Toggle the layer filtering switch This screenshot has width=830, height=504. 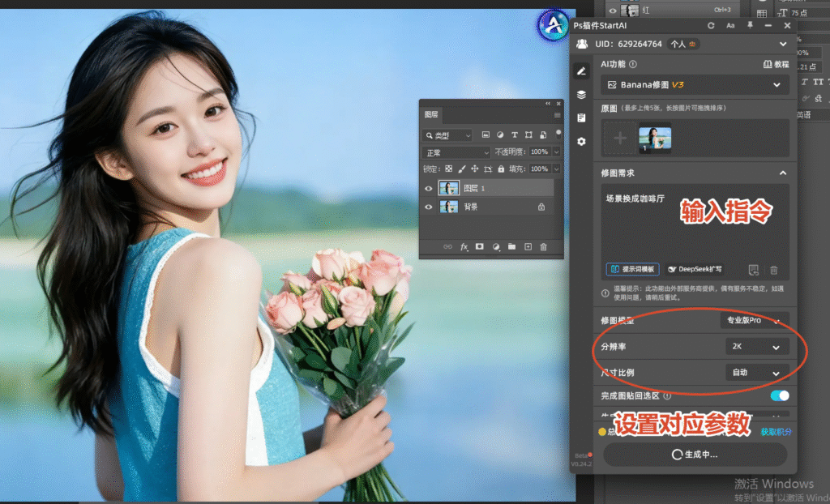[558, 133]
